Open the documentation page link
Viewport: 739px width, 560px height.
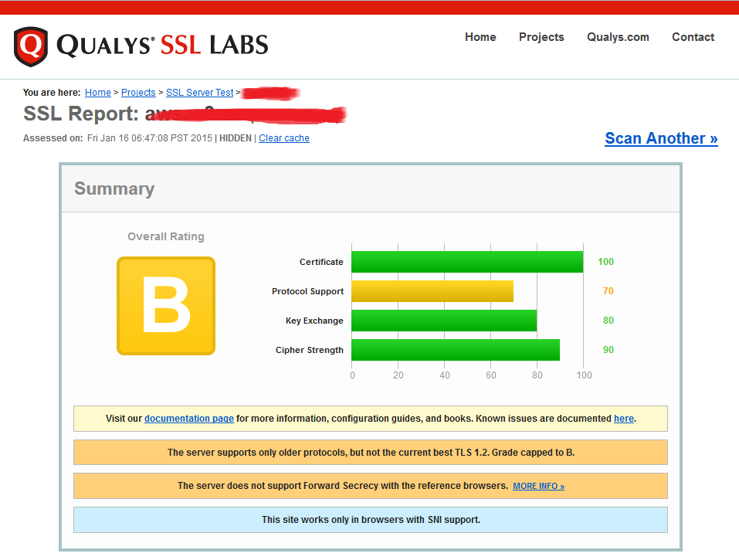pyautogui.click(x=189, y=419)
